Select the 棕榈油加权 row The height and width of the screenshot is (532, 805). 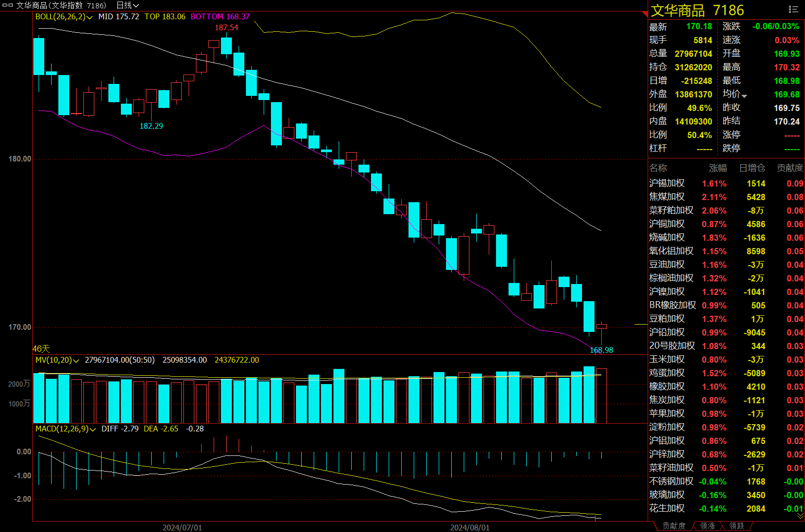pos(726,278)
